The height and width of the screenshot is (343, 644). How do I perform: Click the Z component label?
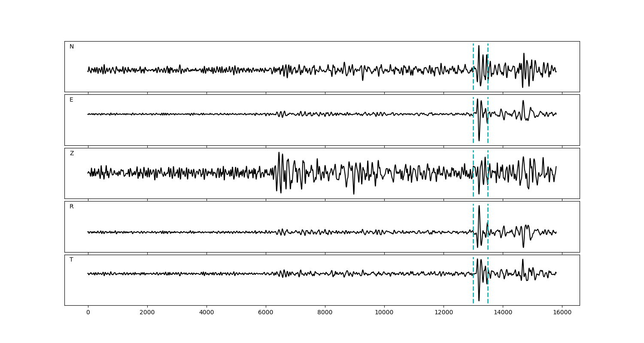72,153
